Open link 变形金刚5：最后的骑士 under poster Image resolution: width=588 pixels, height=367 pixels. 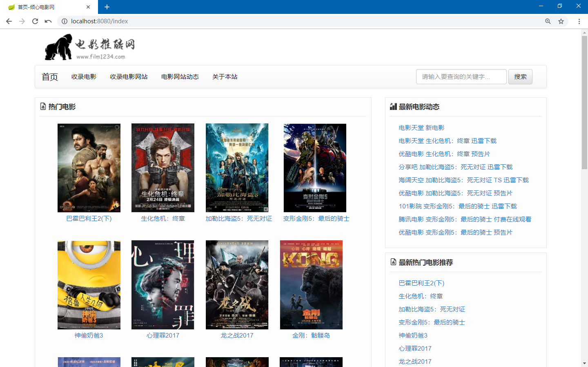316,219
